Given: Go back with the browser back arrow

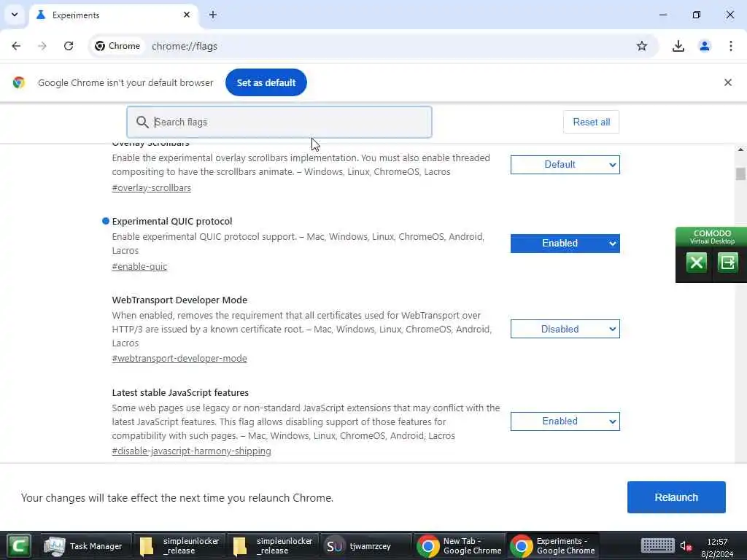Looking at the screenshot, I should 16,46.
